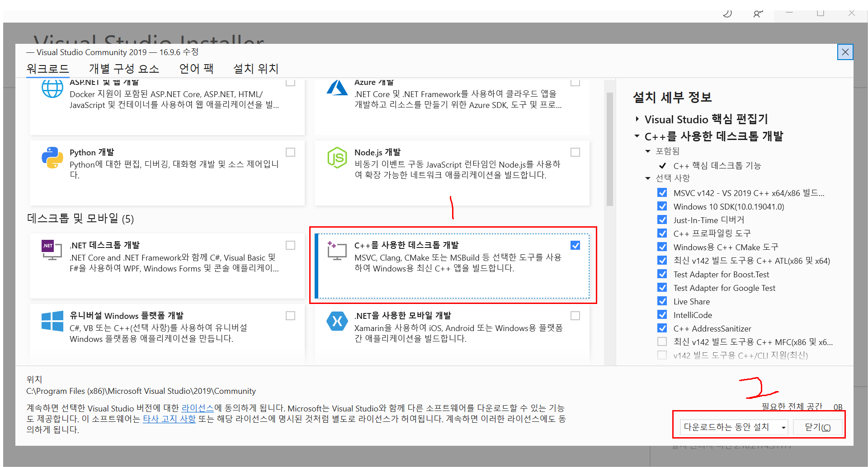Click the Azure development workload icon
868x467 pixels.
pyautogui.click(x=337, y=88)
